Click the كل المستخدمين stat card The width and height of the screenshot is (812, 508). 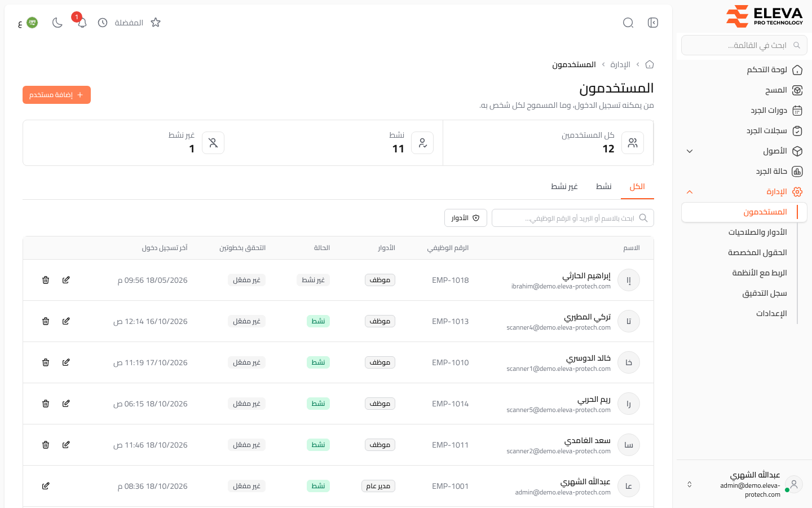[548, 143]
